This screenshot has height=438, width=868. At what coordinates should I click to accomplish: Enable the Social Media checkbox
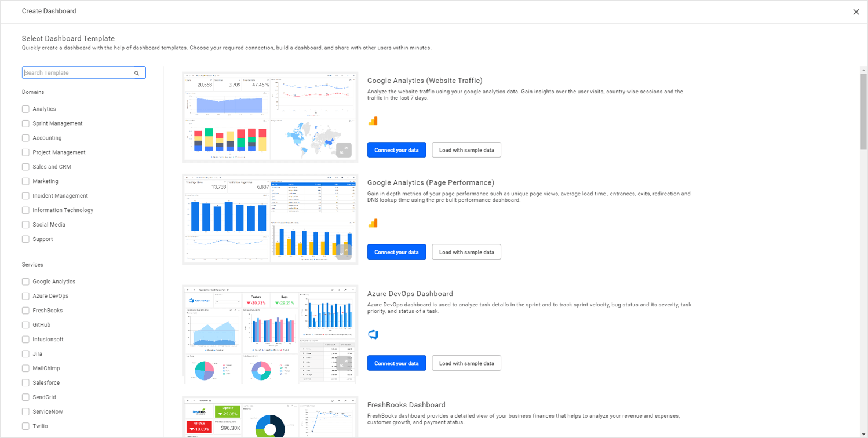(25, 225)
